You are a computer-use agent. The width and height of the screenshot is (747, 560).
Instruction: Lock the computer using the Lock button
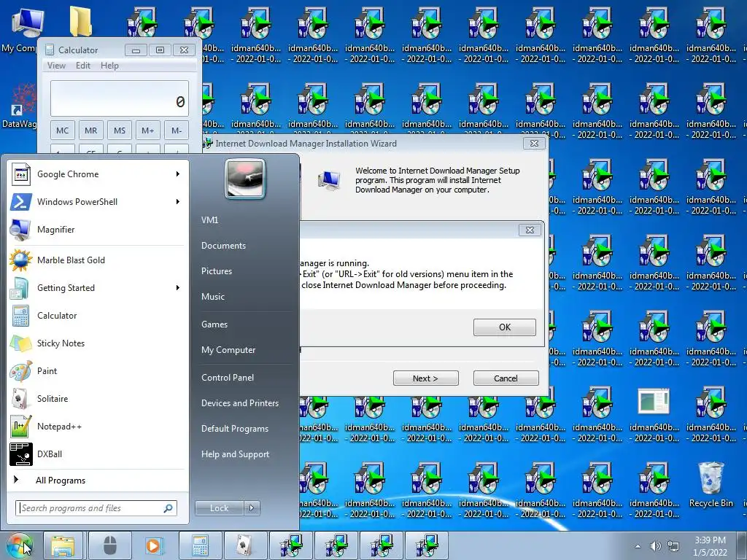(220, 508)
